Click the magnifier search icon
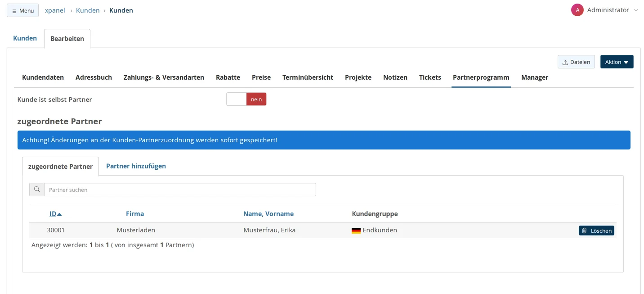 (x=37, y=190)
